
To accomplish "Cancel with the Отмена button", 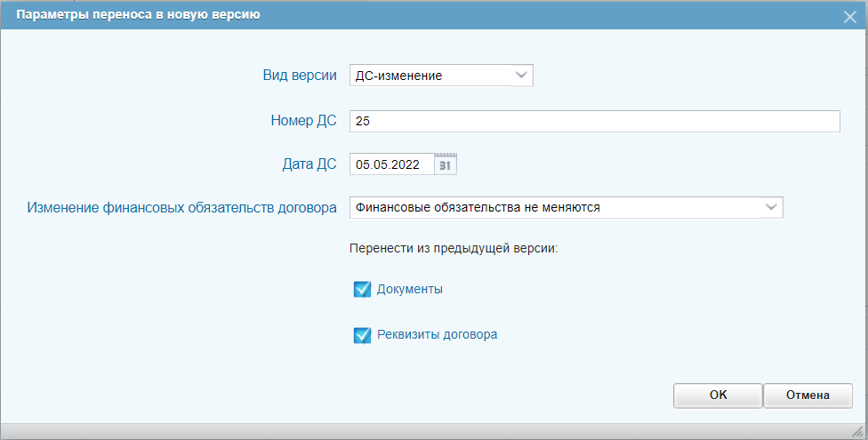I will pyautogui.click(x=808, y=396).
